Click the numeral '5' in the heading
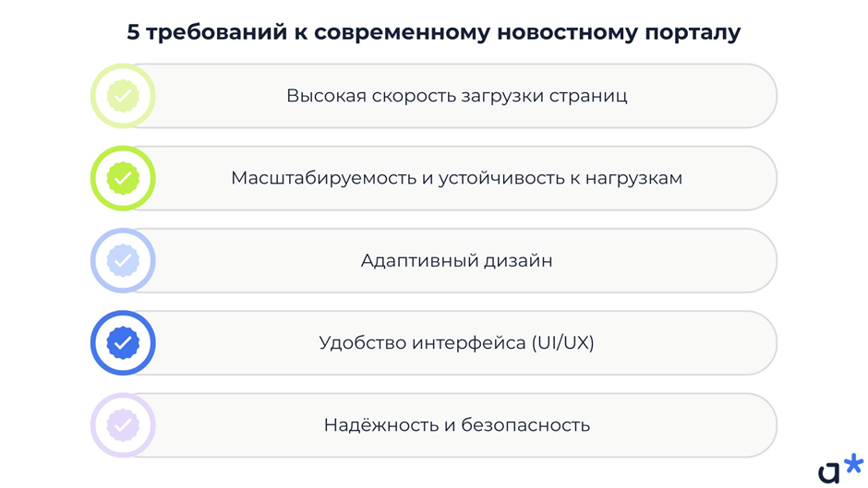The height and width of the screenshot is (488, 868). (133, 32)
